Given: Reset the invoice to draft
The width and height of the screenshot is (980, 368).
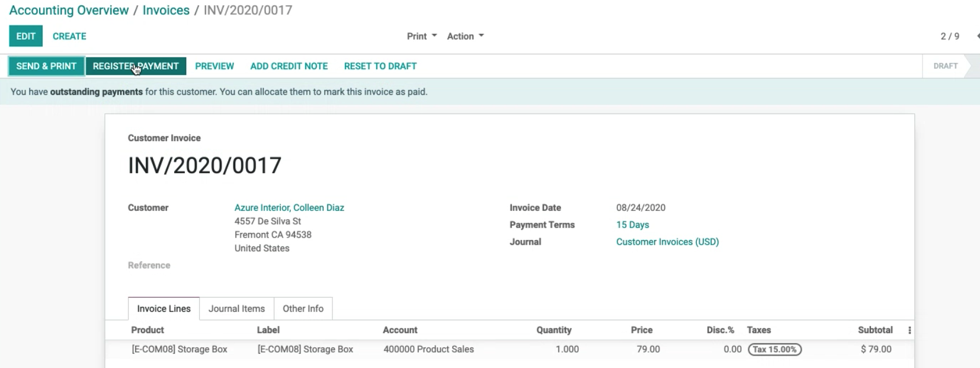Looking at the screenshot, I should coord(380,66).
